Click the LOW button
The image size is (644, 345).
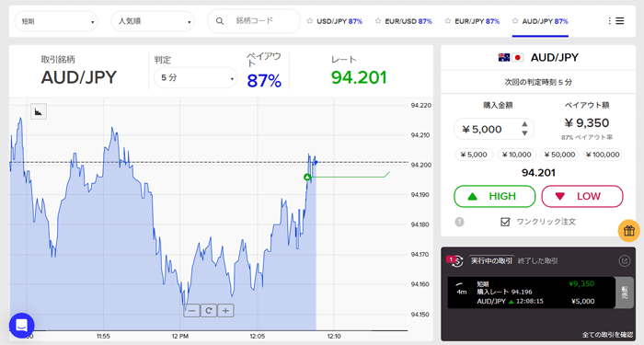pyautogui.click(x=582, y=196)
